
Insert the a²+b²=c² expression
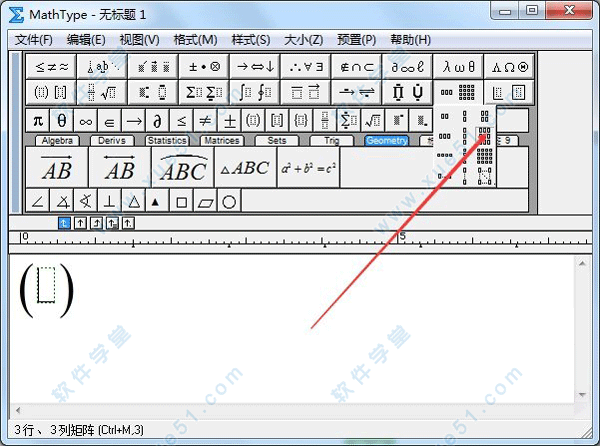point(308,167)
